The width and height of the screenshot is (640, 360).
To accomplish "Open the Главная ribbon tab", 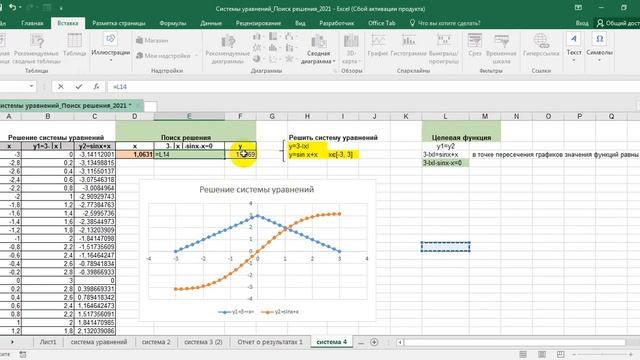I will click(x=32, y=23).
